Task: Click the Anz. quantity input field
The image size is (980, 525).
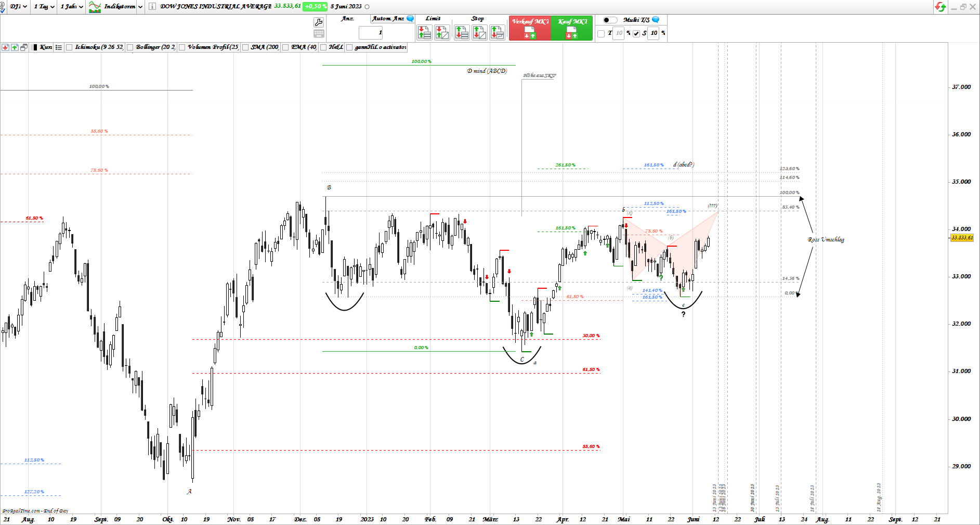Action: [371, 32]
